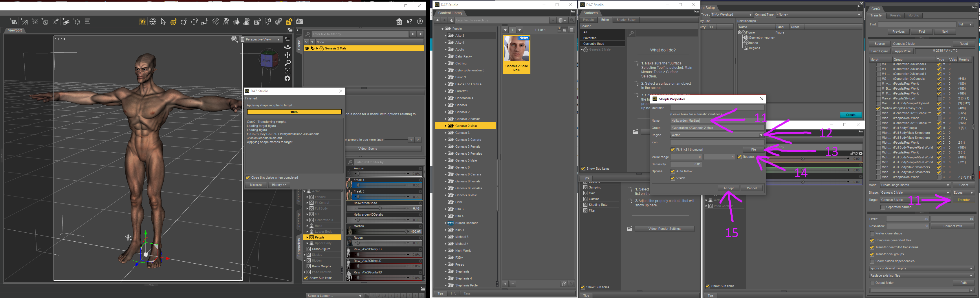Image resolution: width=980 pixels, height=298 pixels.
Task: Choose the Rotate tool in toolbar
Action: 184,22
